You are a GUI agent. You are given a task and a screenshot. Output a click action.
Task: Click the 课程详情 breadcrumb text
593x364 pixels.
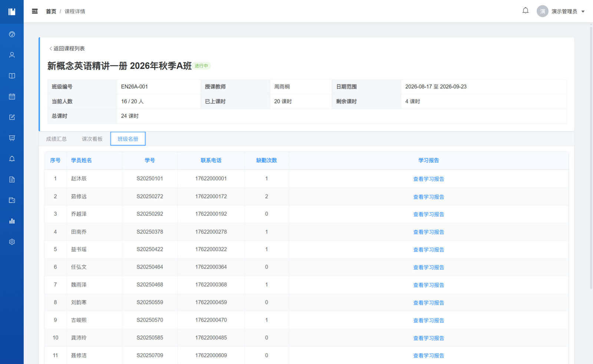(x=75, y=11)
